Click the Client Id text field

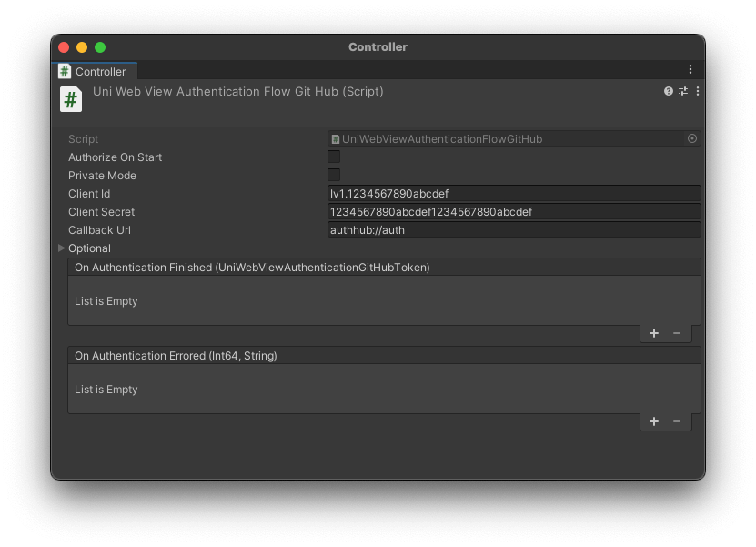(514, 193)
